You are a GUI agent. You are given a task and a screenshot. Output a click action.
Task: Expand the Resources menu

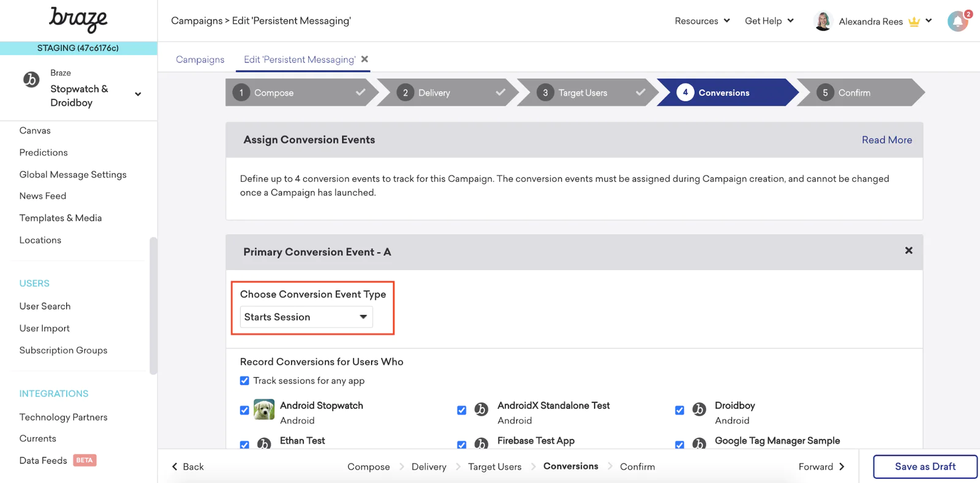[702, 21]
